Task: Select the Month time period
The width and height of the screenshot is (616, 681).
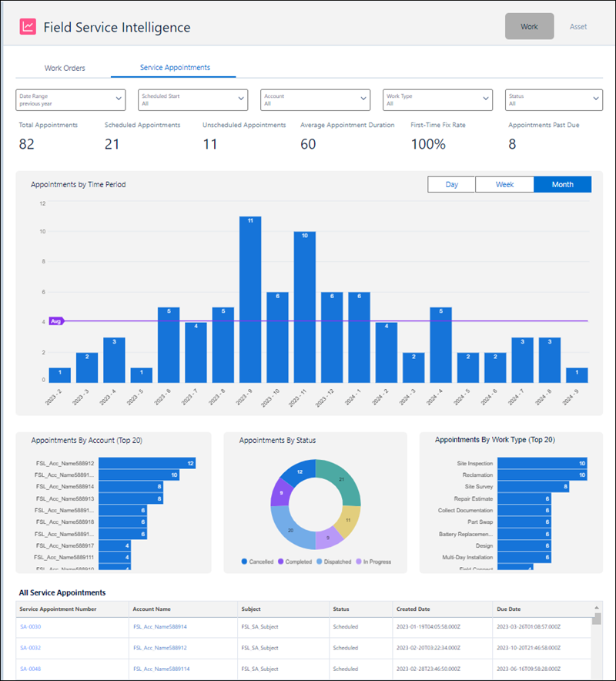Action: [x=562, y=184]
